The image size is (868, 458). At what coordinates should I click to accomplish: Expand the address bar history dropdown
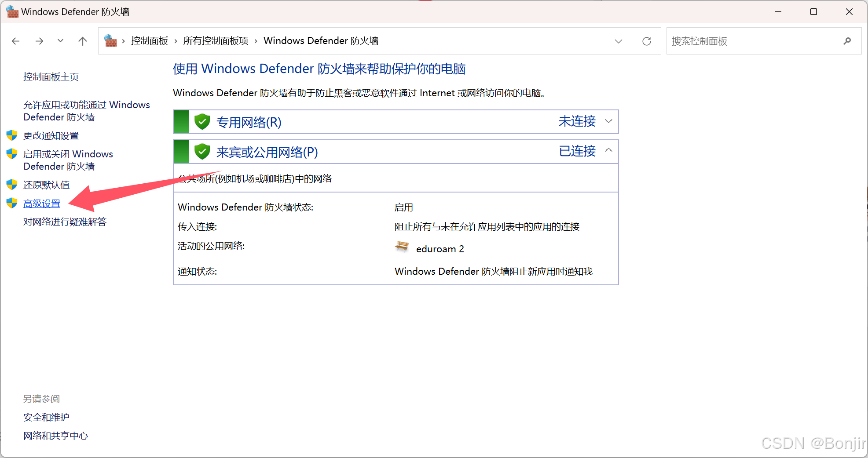619,41
